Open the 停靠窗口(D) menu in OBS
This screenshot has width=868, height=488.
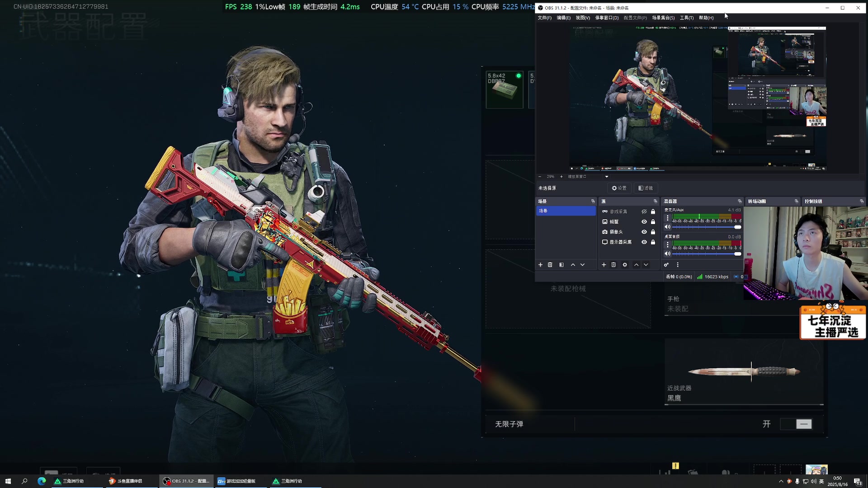pos(607,18)
